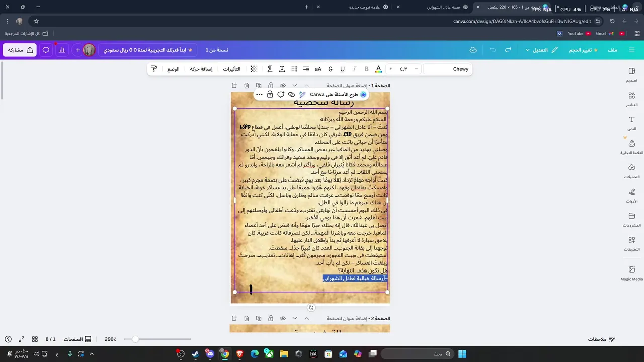Open the Editing mode dropdown (التعديل)

coord(541,50)
